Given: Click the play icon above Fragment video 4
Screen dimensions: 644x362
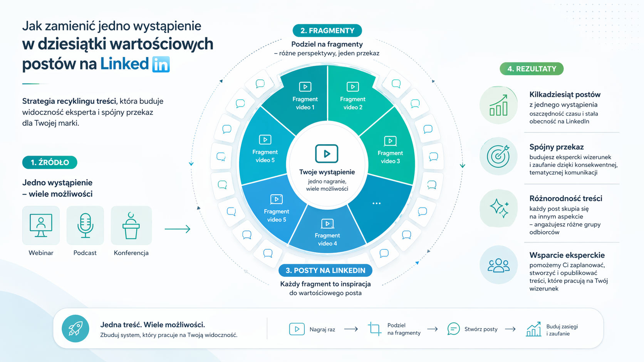Looking at the screenshot, I should tap(327, 224).
